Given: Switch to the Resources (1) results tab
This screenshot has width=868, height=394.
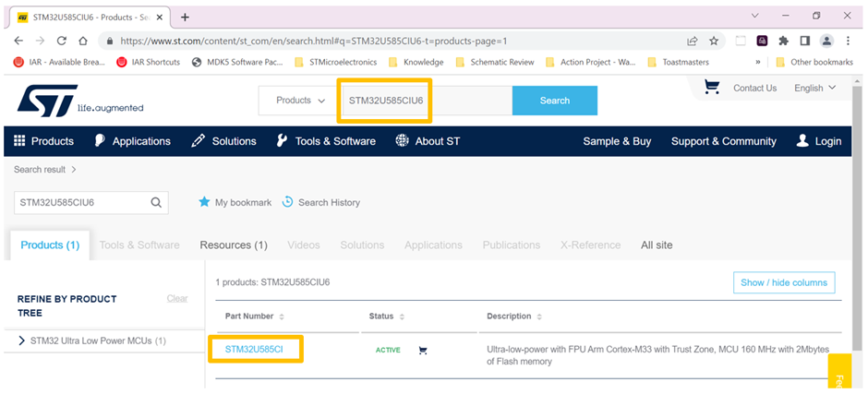Looking at the screenshot, I should click(234, 245).
